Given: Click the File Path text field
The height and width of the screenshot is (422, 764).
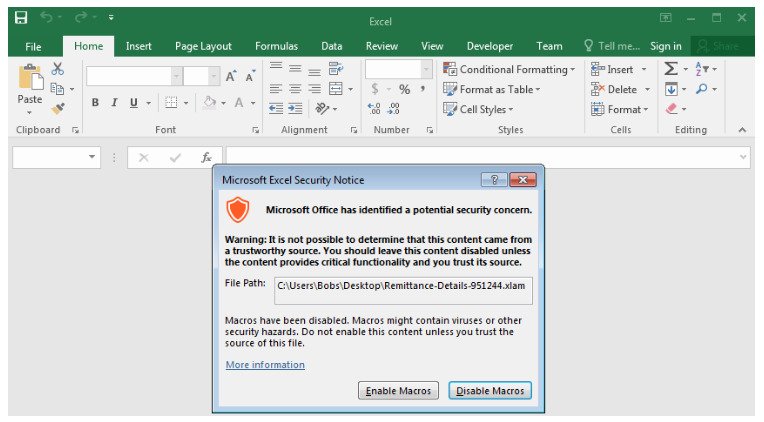Looking at the screenshot, I should click(403, 291).
